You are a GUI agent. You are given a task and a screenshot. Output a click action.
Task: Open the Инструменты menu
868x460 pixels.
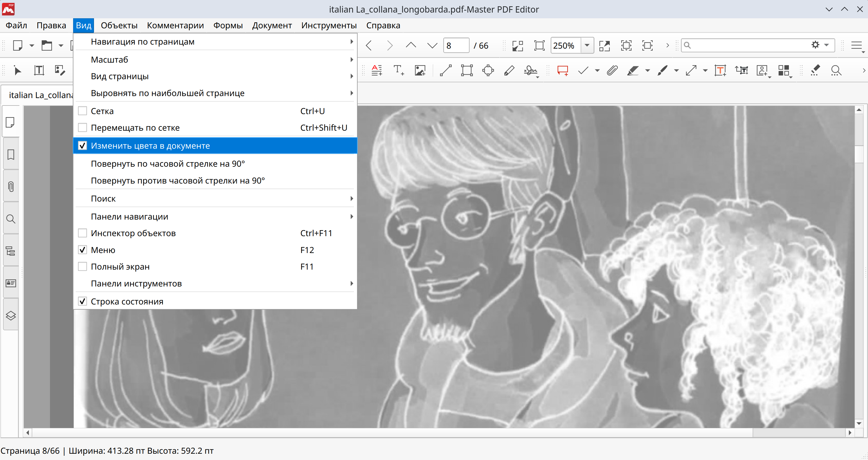pyautogui.click(x=329, y=25)
